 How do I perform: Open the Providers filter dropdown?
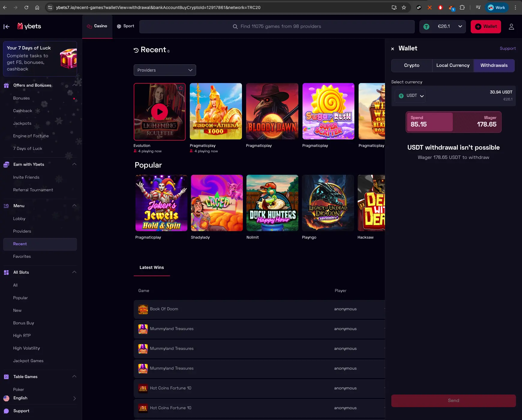click(x=165, y=70)
